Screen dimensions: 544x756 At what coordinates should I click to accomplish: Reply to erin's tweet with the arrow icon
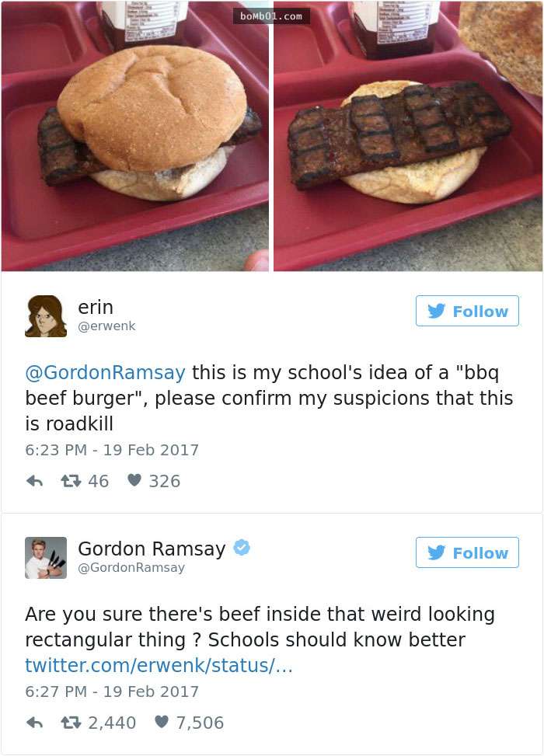click(34, 481)
